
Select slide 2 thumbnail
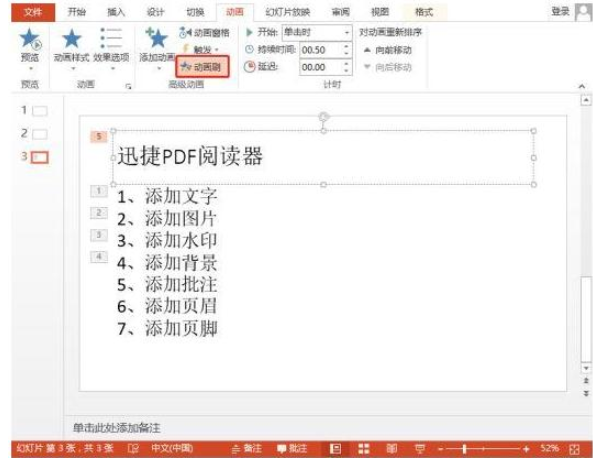[x=40, y=134]
